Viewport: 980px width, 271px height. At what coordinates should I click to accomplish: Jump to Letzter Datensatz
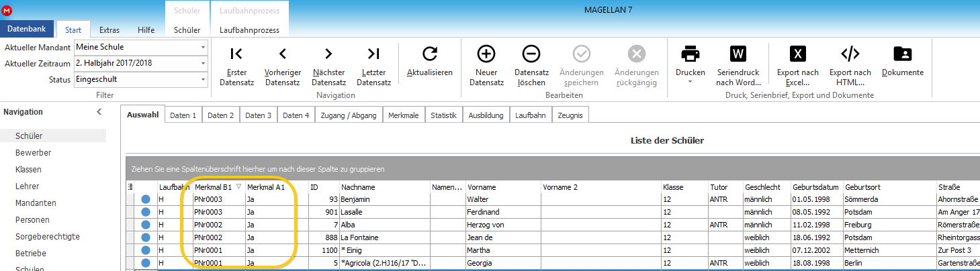pos(373,65)
